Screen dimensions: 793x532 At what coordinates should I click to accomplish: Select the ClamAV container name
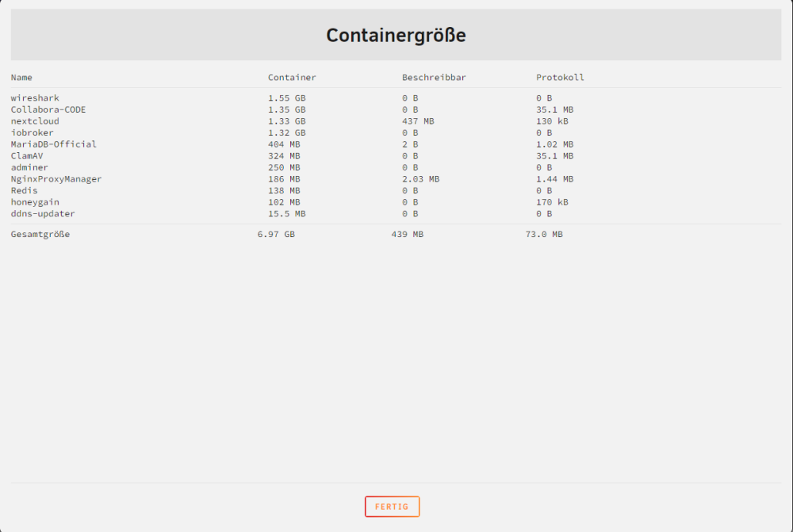click(27, 155)
